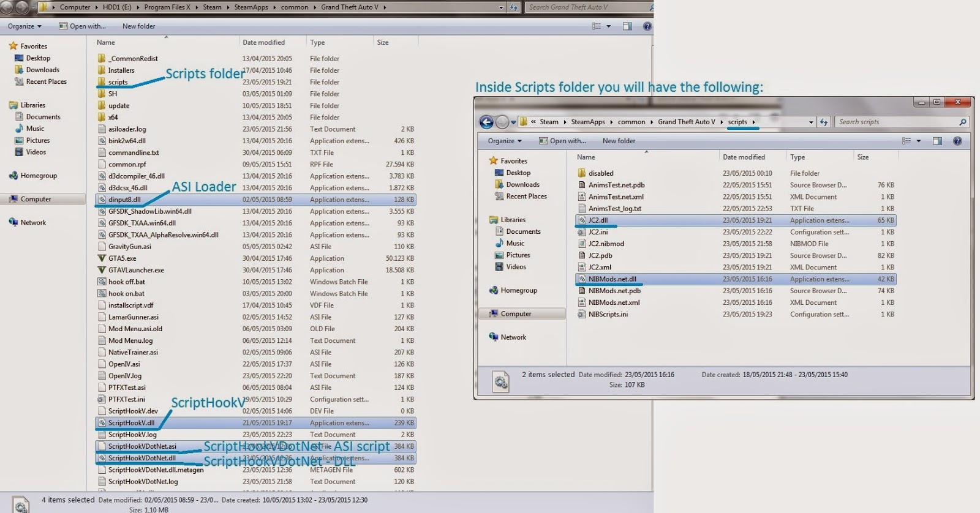Open address history dropdown in scripts window
This screenshot has height=513, width=980.
click(811, 122)
